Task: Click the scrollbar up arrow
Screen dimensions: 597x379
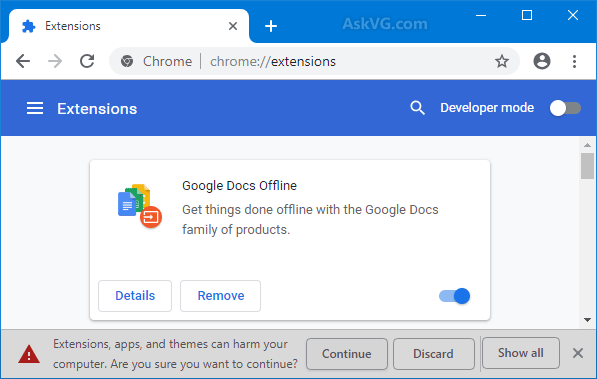Action: (587, 145)
